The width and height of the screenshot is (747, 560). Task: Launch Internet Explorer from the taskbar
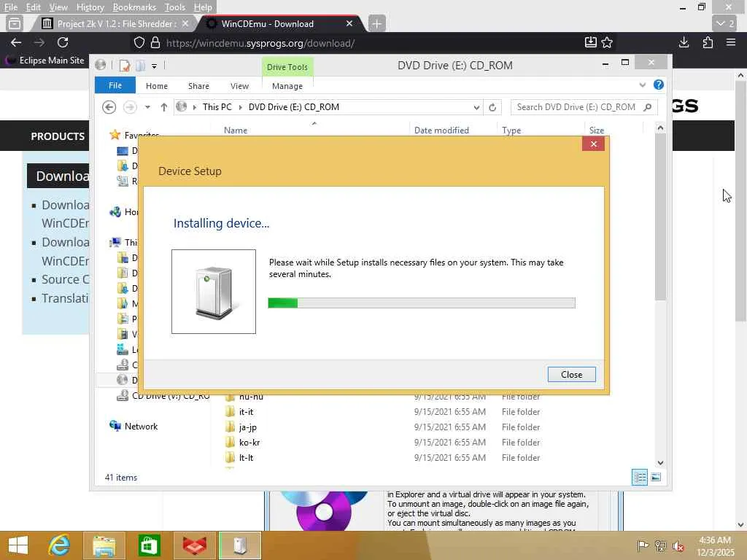[59, 545]
